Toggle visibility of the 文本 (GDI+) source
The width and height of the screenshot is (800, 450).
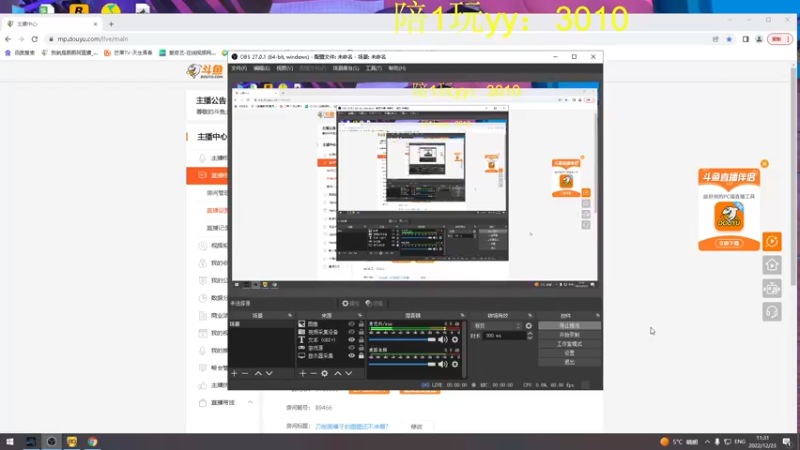(x=352, y=340)
